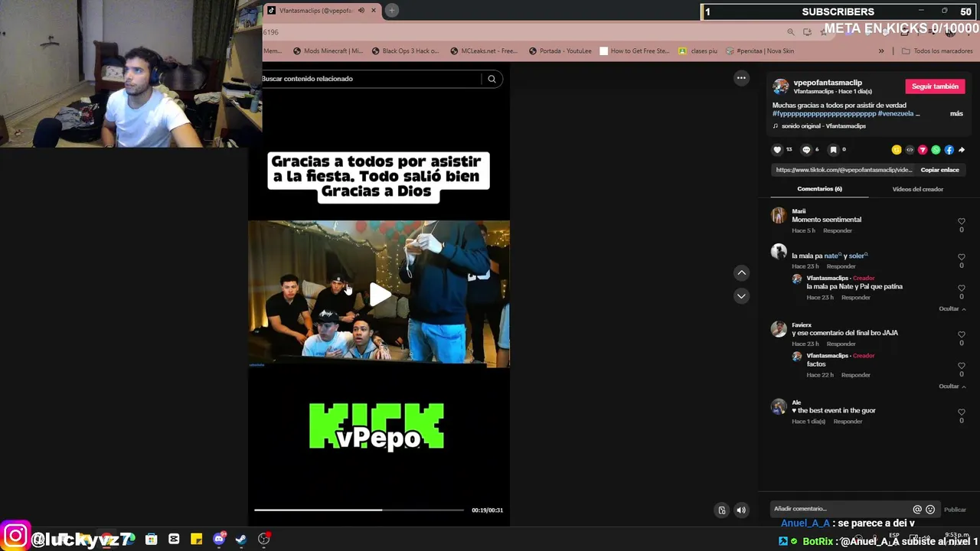
Task: Open the 'Mods Minecraft' bookmark
Action: click(x=328, y=51)
